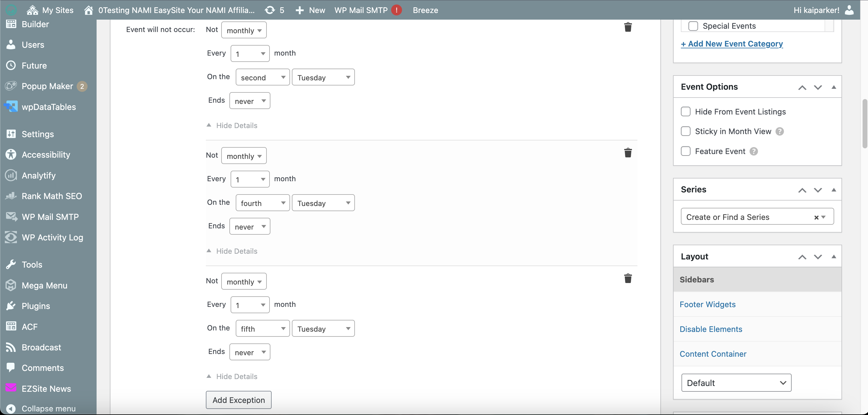
Task: Open the 'fourth' week ordinal dropdown
Action: coord(262,203)
